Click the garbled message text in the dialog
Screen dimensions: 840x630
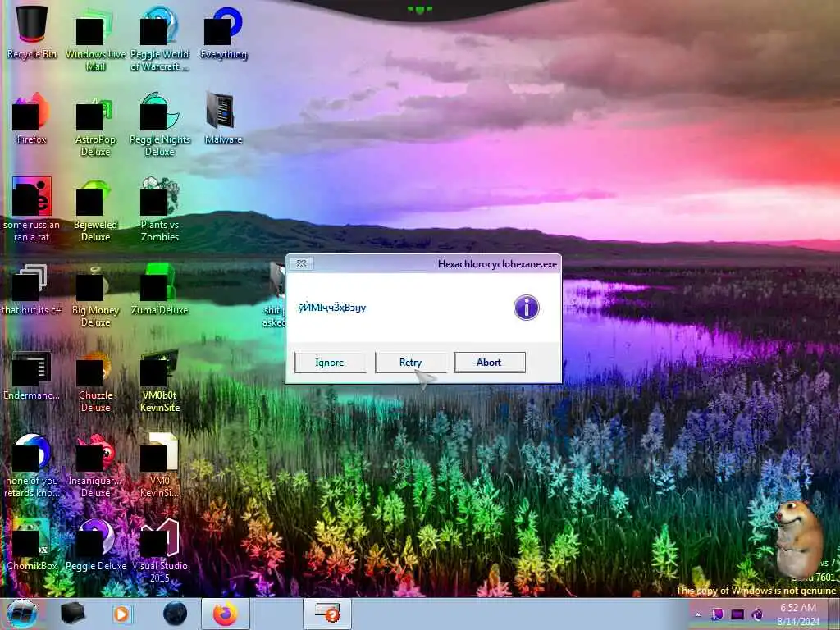pos(332,308)
